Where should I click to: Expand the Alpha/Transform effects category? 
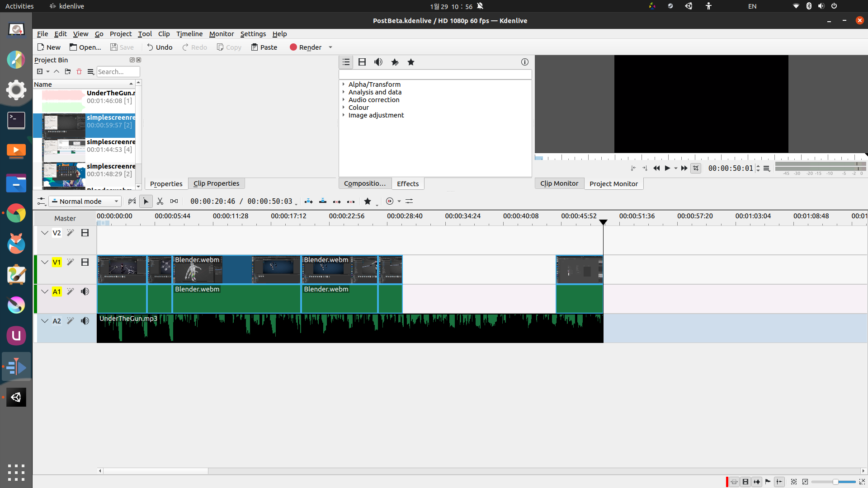click(344, 84)
